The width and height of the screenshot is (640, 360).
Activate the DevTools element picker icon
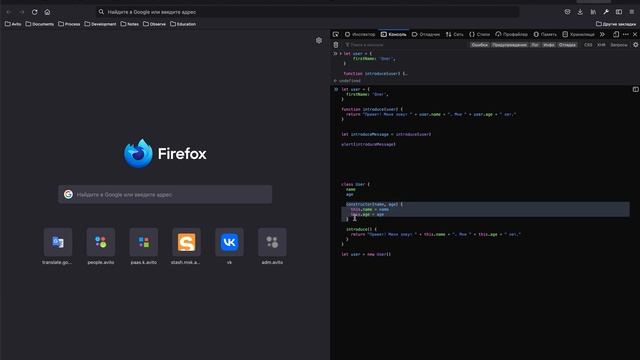coord(336,34)
